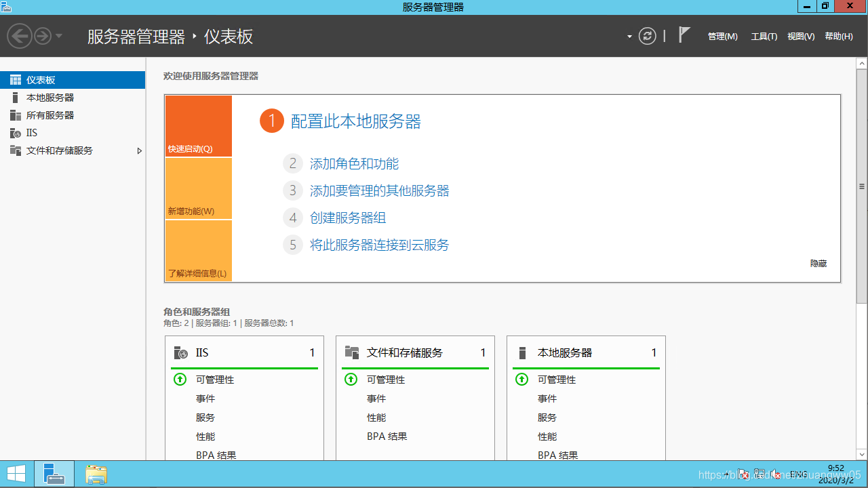The height and width of the screenshot is (488, 868).
Task: Click the vertical scrollbar thumb
Action: click(862, 186)
